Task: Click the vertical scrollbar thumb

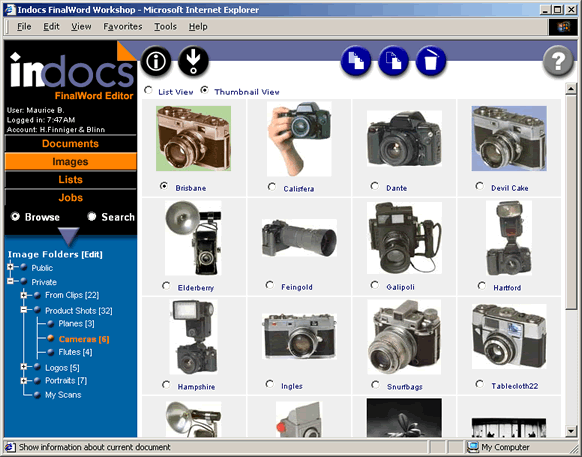Action: click(571, 202)
